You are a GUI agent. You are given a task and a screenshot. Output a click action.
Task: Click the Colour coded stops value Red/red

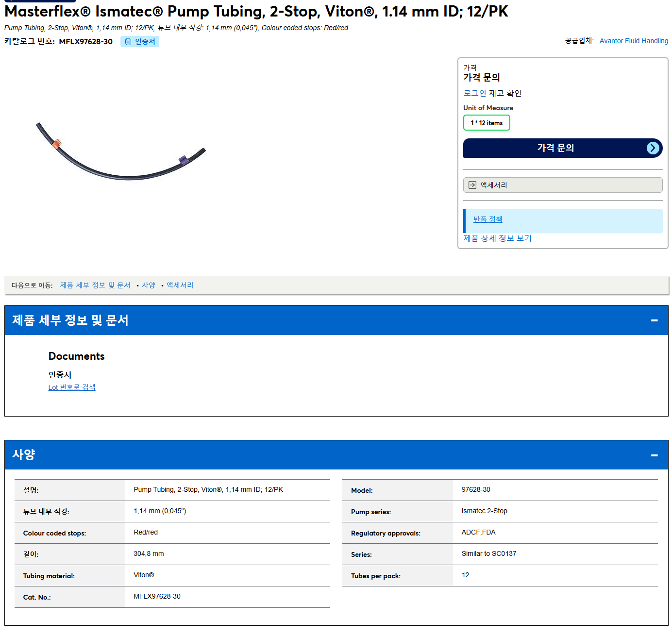click(x=146, y=532)
